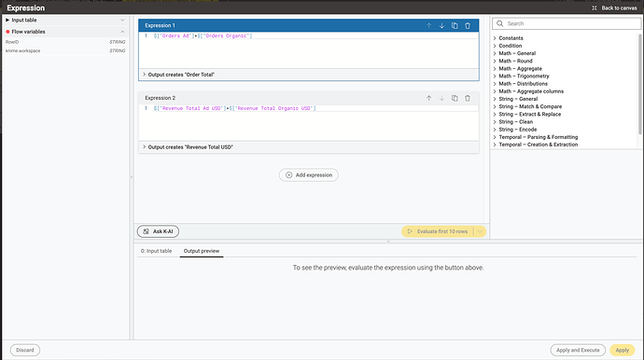Expand String – Extract & Replace category
This screenshot has height=360, width=644.
click(x=495, y=114)
